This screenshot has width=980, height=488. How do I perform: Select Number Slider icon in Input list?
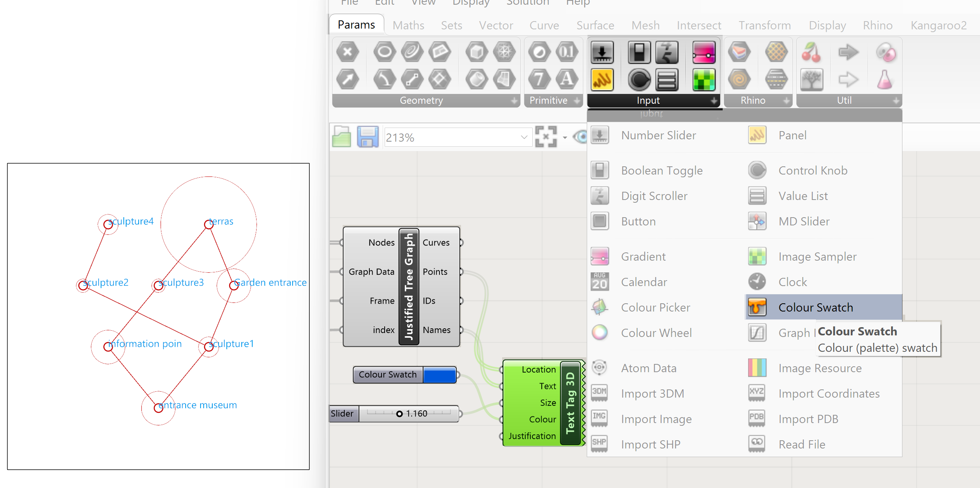[600, 135]
